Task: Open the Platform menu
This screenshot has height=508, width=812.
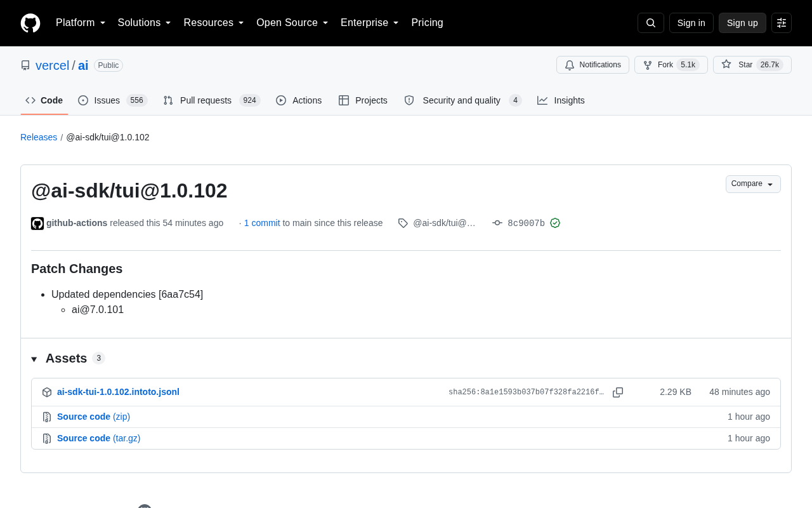Action: [81, 23]
